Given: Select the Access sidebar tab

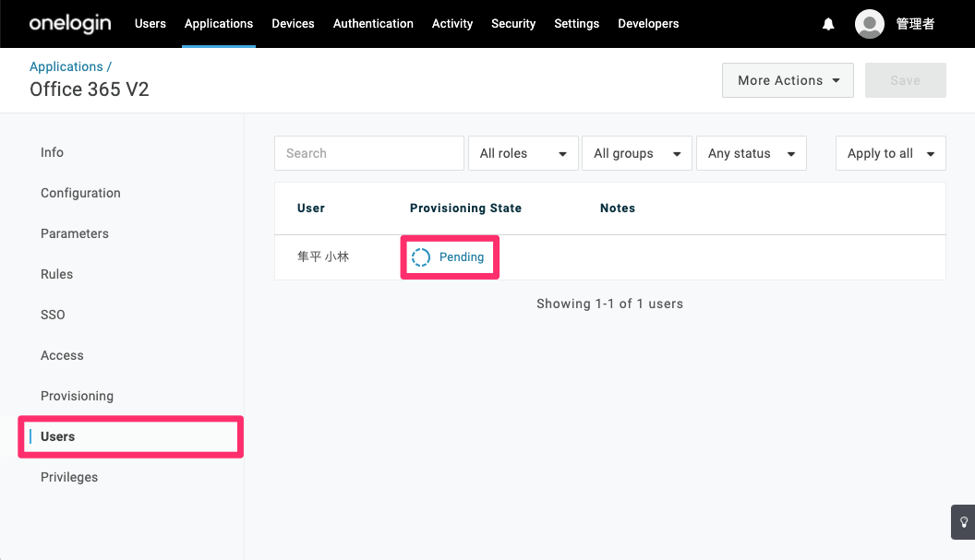Looking at the screenshot, I should tap(62, 355).
